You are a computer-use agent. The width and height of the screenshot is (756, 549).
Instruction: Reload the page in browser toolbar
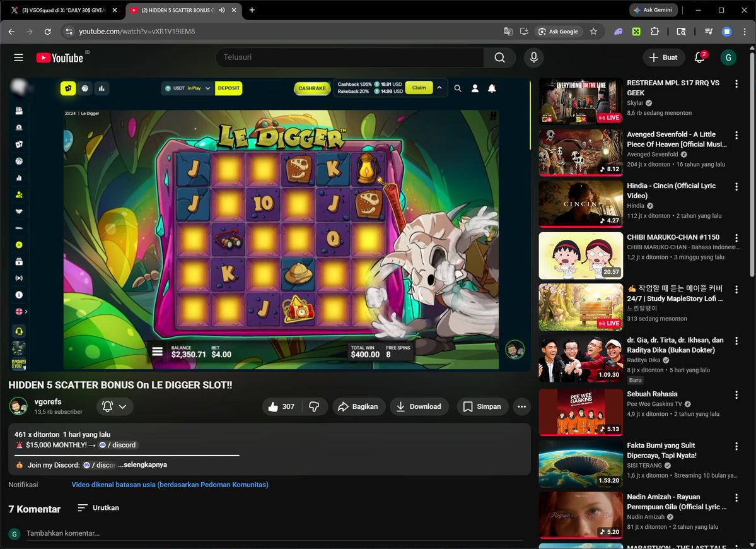(x=47, y=32)
